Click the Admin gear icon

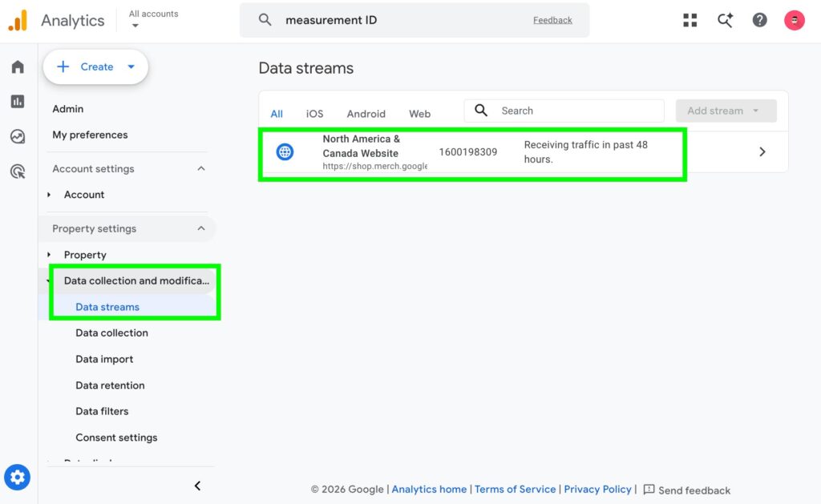(18, 478)
